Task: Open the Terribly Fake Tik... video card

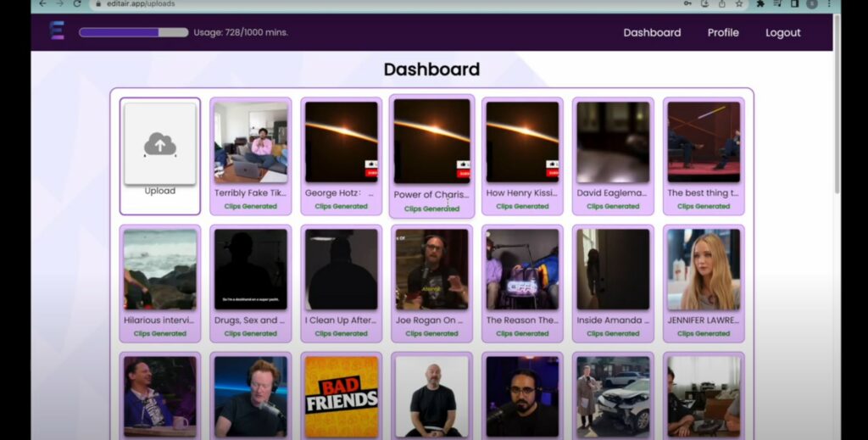Action: pyautogui.click(x=251, y=156)
